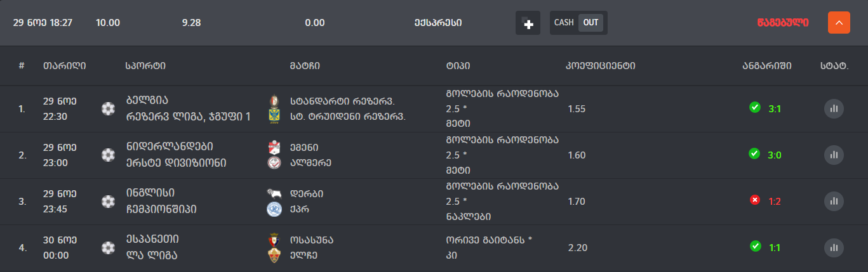Open statistics for the Derby vs QPR match

click(x=834, y=201)
